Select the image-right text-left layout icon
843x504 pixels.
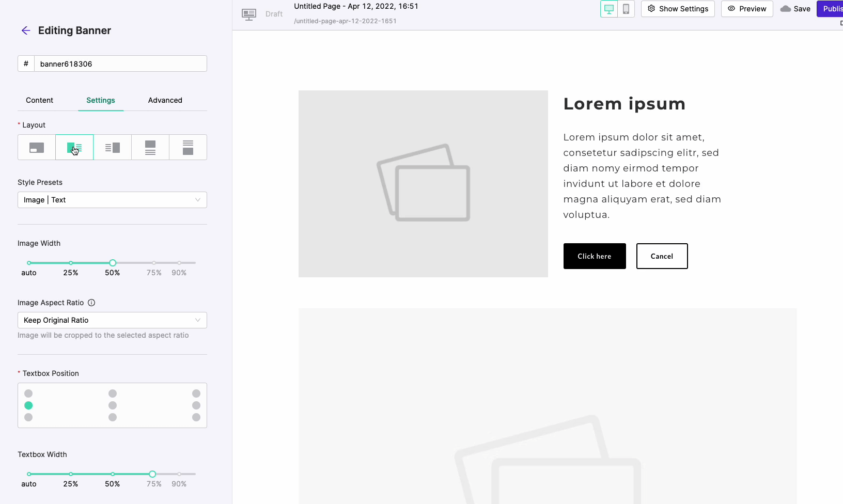[x=112, y=148]
